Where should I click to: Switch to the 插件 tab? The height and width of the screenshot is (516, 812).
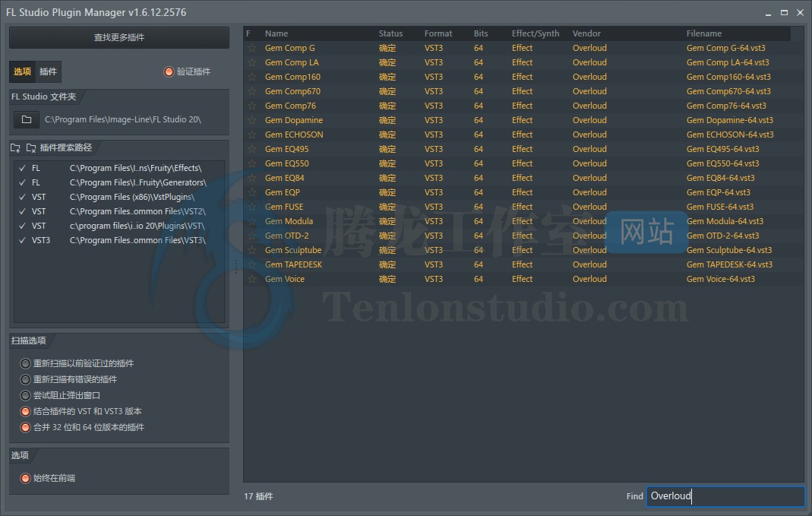point(48,71)
